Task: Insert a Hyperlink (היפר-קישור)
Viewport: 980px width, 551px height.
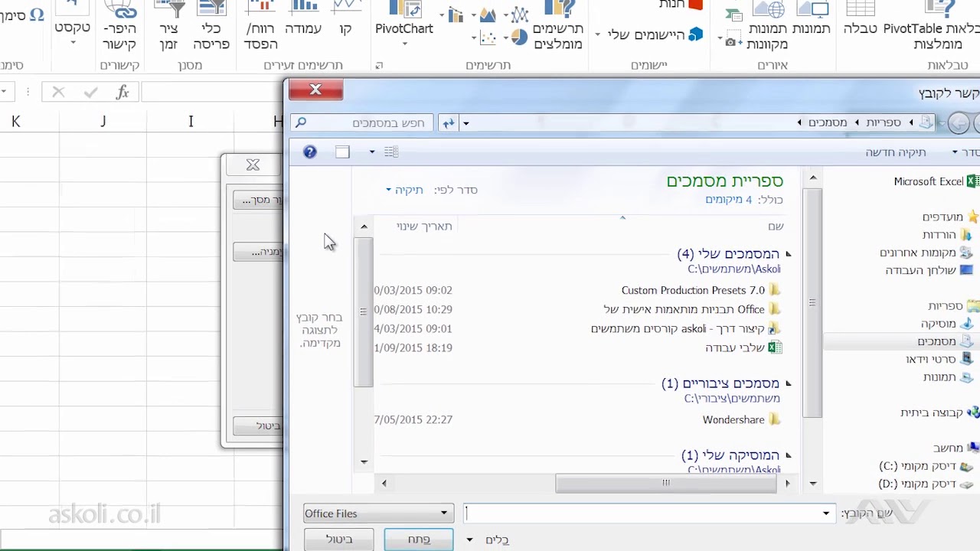Action: coord(120,25)
